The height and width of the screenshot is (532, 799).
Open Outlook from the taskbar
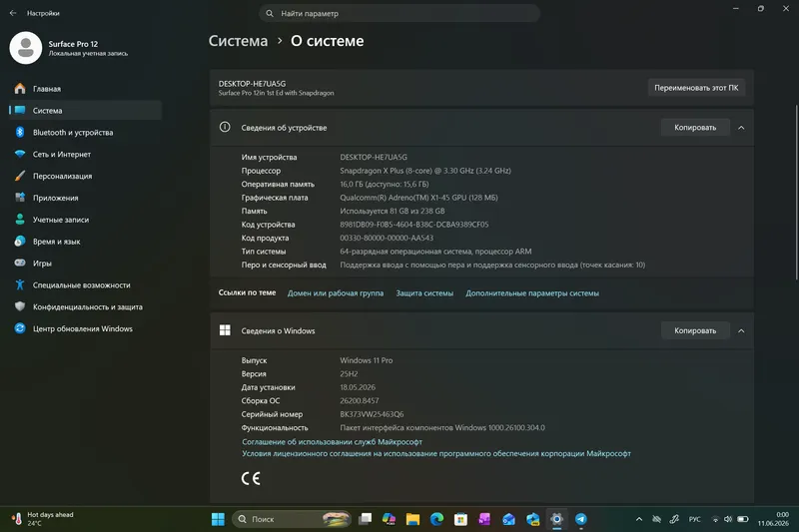(508, 519)
